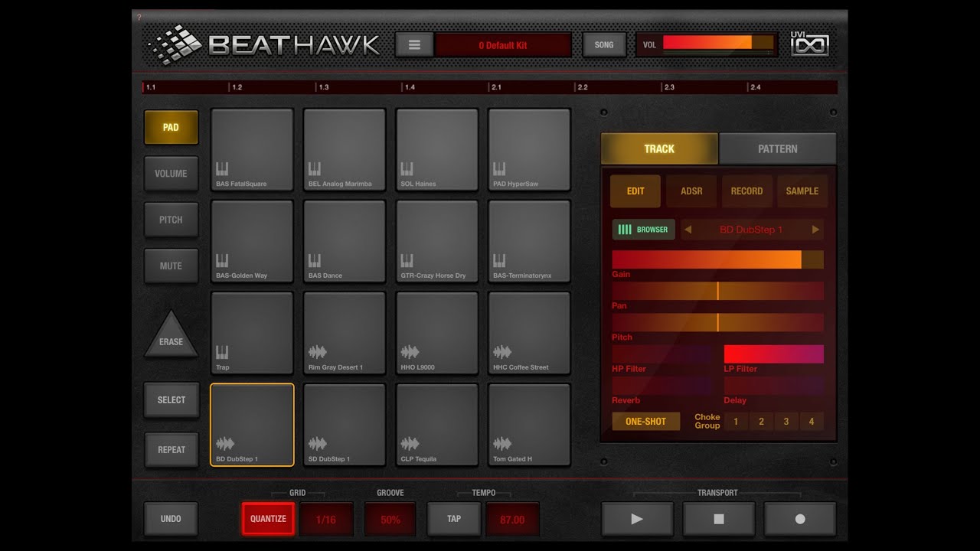Viewport: 980px width, 551px height.
Task: Trigger the CLP Tequila pad
Action: coord(437,425)
